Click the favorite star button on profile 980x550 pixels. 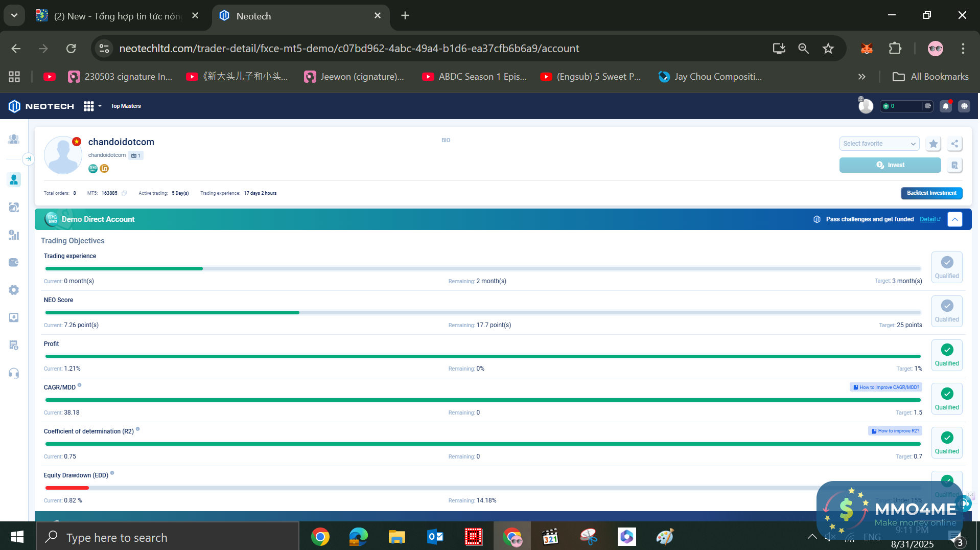(x=934, y=144)
